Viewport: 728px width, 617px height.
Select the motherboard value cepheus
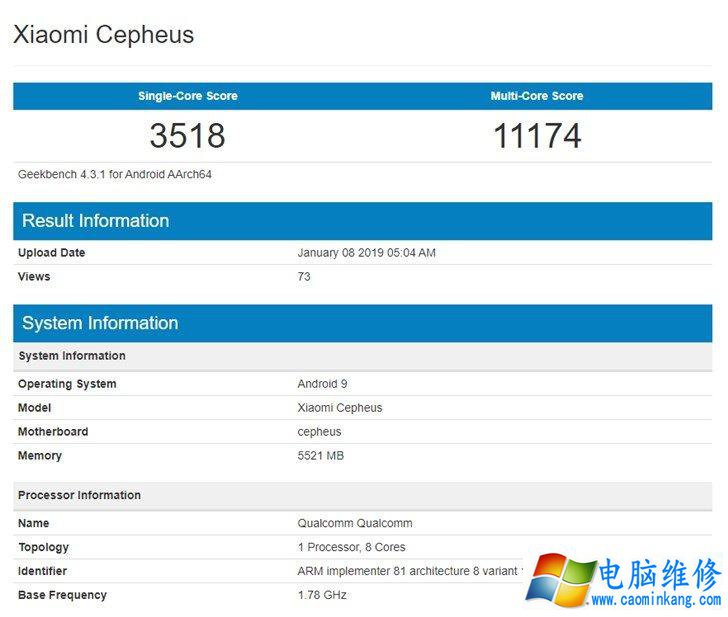(x=319, y=432)
